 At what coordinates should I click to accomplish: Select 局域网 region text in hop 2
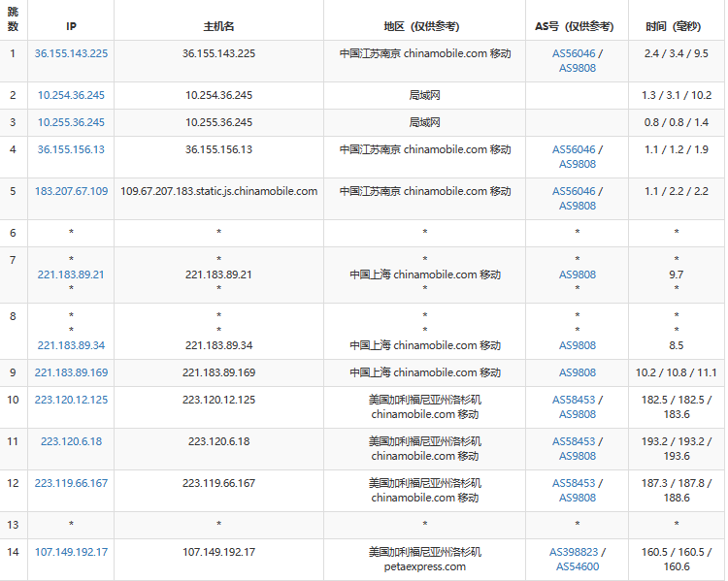(424, 95)
